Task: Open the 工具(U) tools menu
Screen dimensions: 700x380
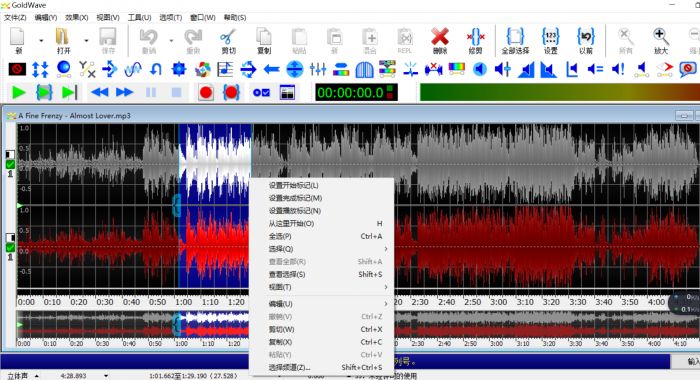Action: [x=139, y=17]
